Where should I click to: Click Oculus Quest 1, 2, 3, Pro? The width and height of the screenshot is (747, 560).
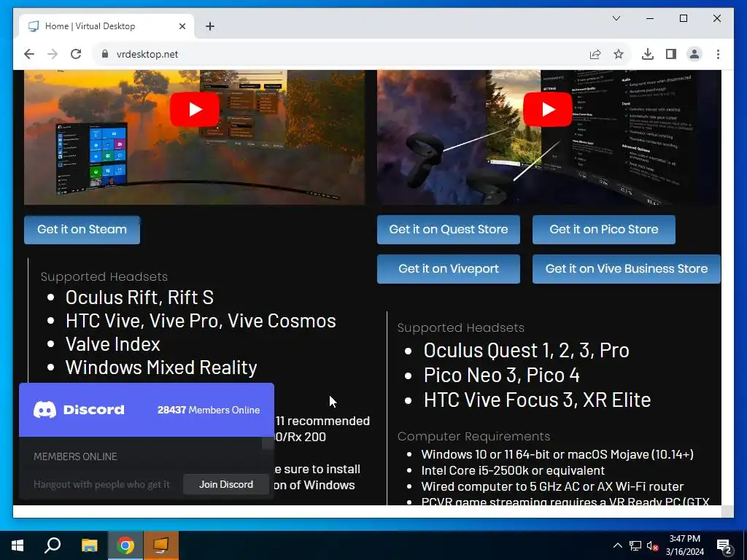tap(527, 351)
